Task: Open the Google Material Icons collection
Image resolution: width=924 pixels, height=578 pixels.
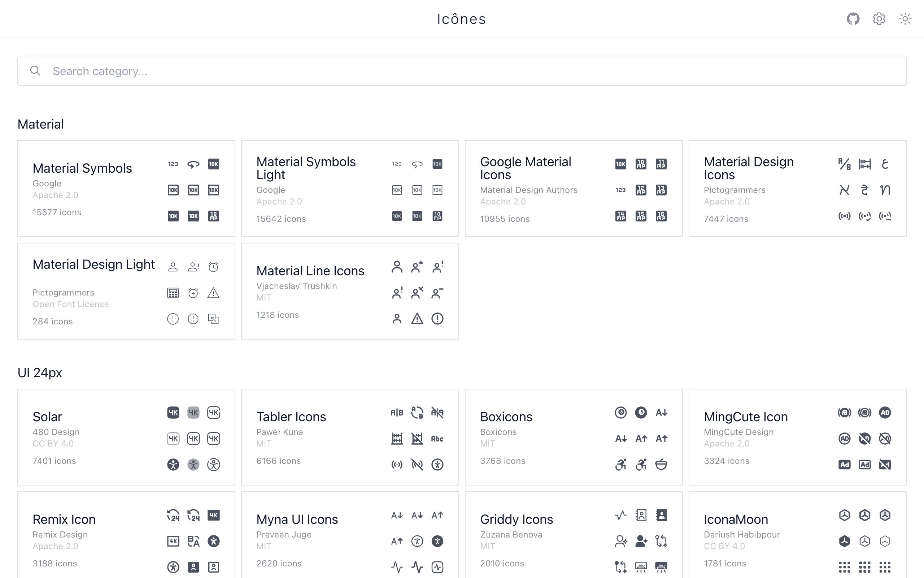Action: click(574, 189)
